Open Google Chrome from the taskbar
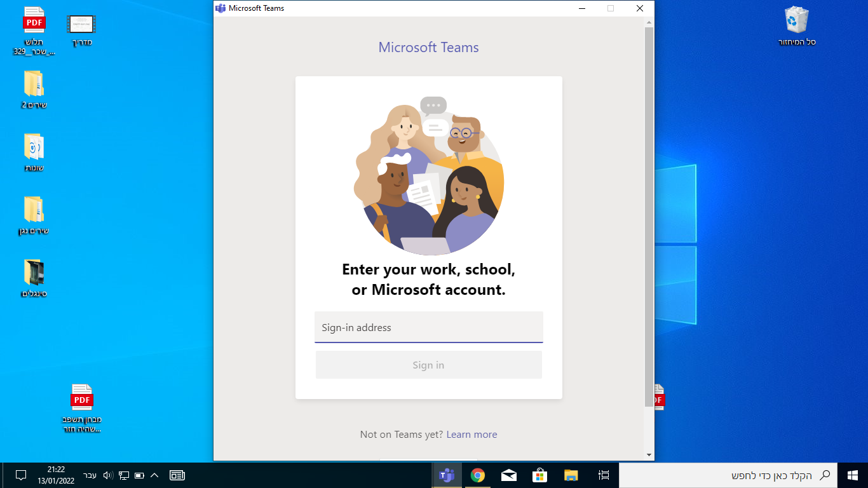The image size is (868, 488). coord(478,475)
